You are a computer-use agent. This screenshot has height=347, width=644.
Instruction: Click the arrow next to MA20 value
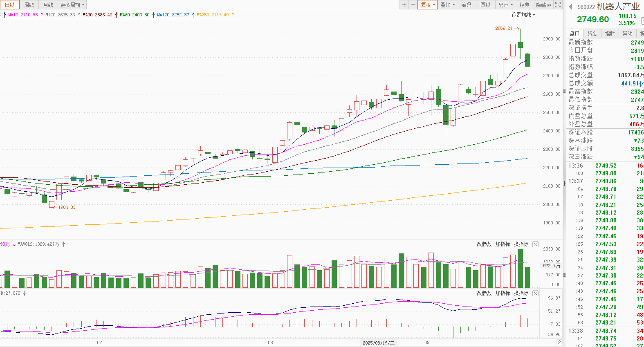click(79, 15)
